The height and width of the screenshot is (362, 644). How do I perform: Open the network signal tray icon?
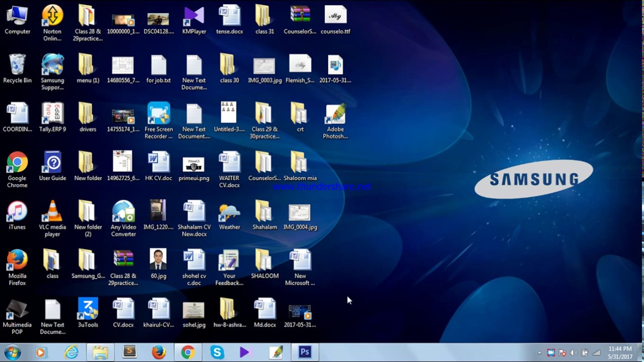pyautogui.click(x=596, y=353)
